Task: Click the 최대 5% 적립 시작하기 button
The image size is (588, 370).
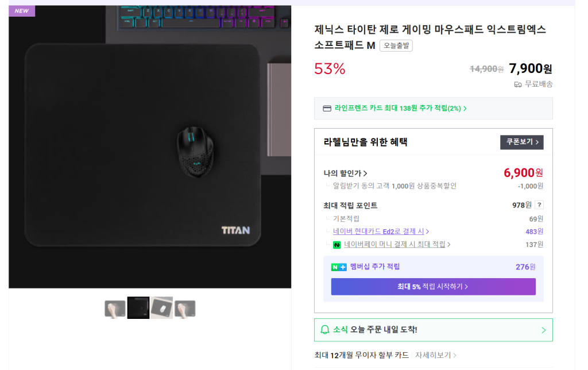Action: click(433, 287)
